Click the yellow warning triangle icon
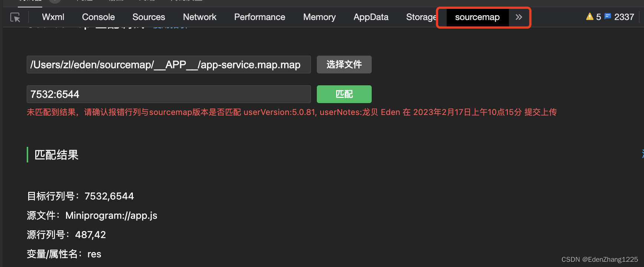The image size is (644, 267). click(589, 17)
